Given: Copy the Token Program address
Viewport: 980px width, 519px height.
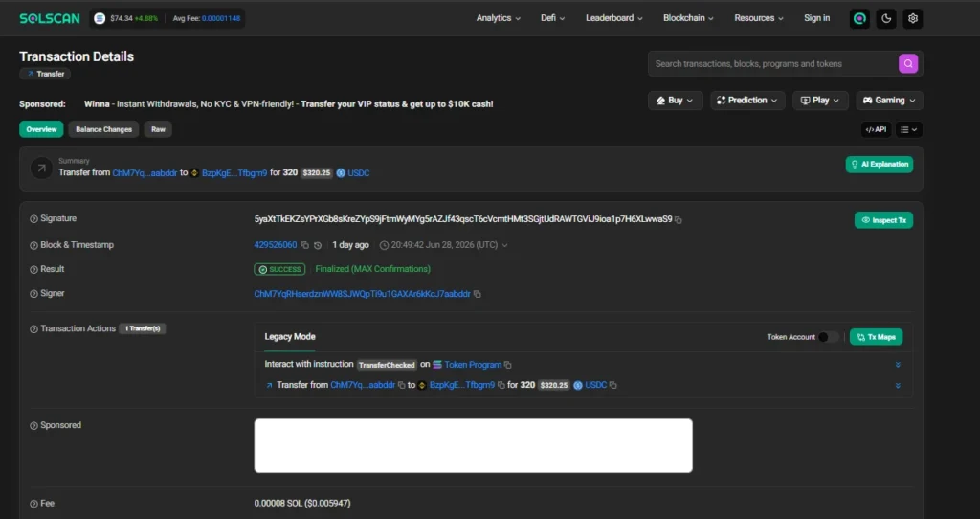Looking at the screenshot, I should [x=507, y=365].
